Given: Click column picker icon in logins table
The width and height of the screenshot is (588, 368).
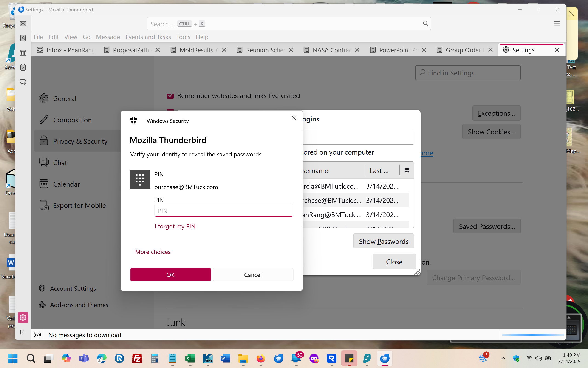Looking at the screenshot, I should click(x=407, y=170).
